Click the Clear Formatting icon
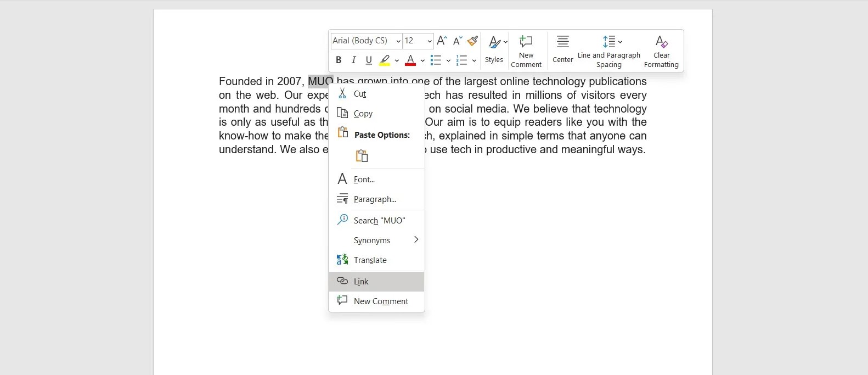This screenshot has width=868, height=375. coord(661,51)
